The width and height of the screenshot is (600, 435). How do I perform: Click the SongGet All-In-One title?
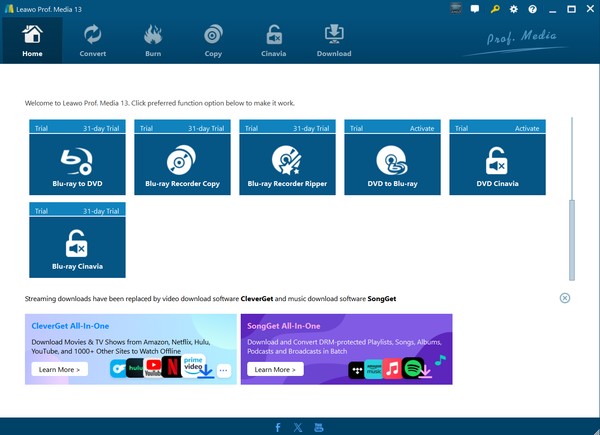tap(284, 326)
